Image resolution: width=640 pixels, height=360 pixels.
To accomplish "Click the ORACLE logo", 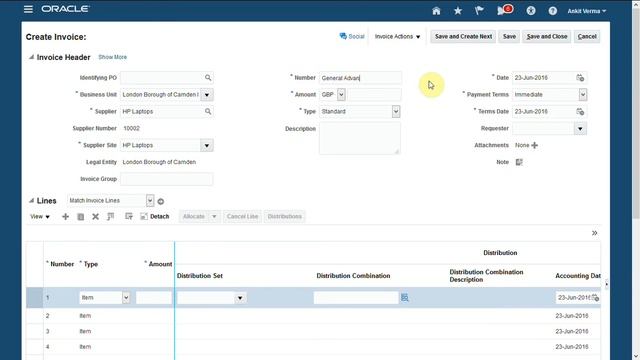I will (x=65, y=9).
